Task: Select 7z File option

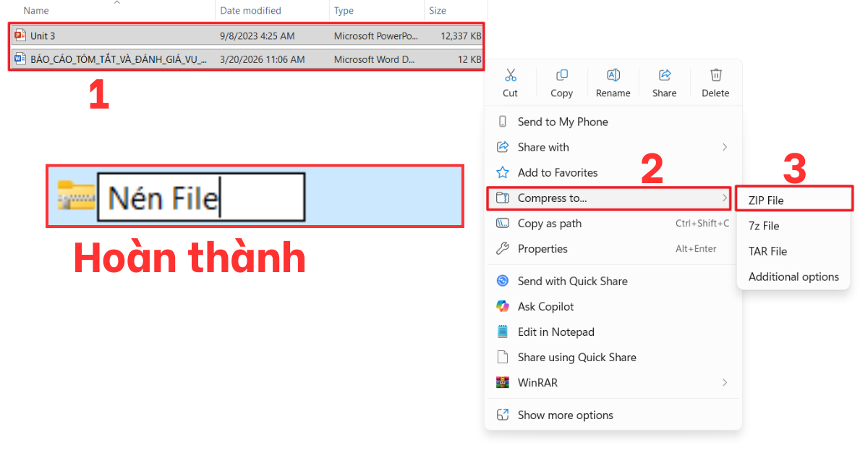Action: [x=793, y=226]
